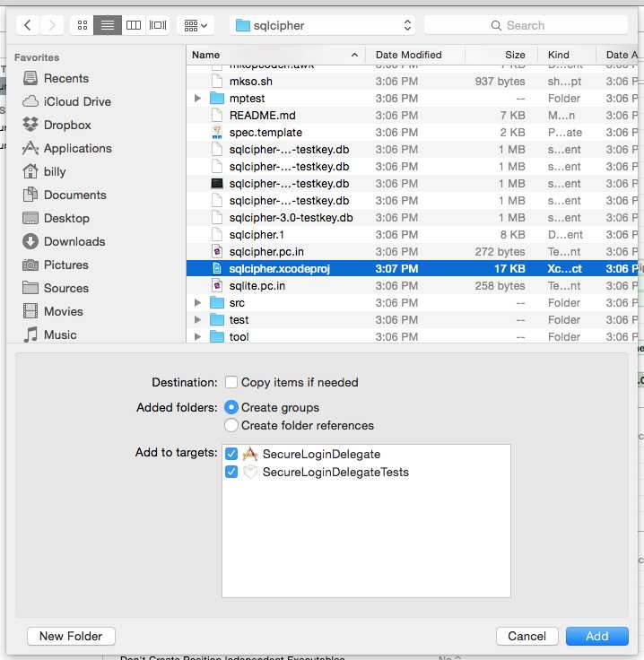Expand the tool folder
The width and height of the screenshot is (644, 660).
[x=197, y=337]
